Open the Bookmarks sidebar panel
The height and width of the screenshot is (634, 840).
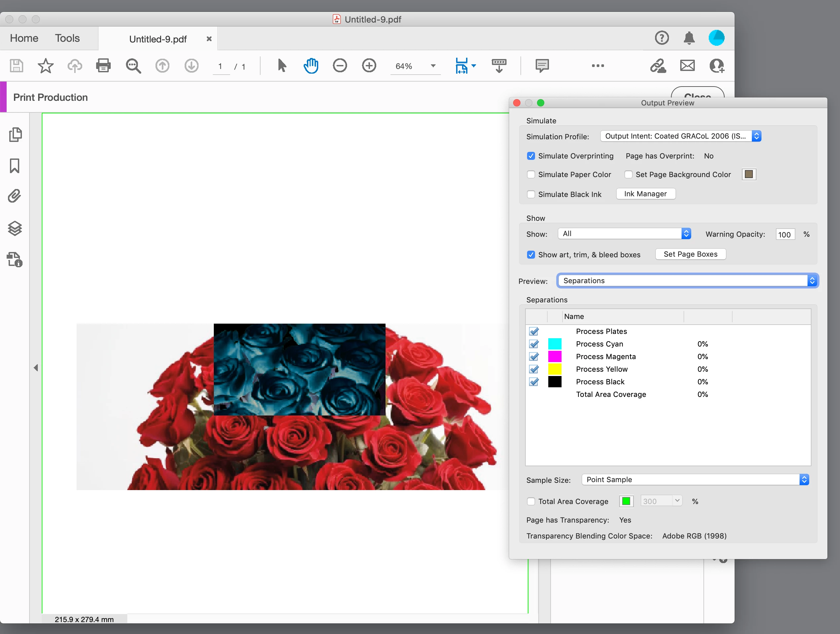point(15,165)
